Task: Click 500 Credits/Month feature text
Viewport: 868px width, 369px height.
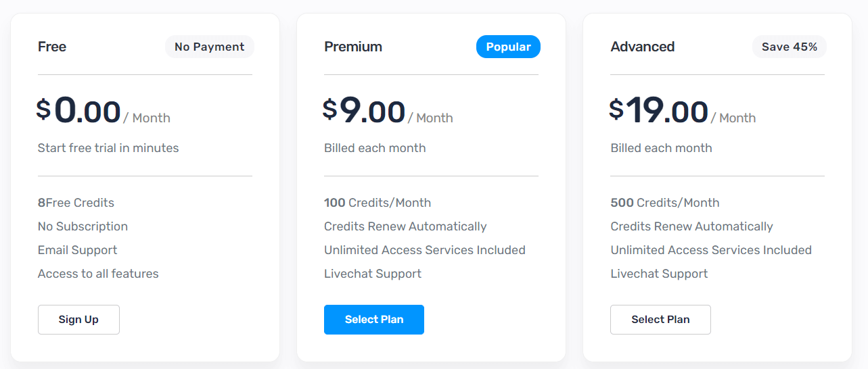Action: point(665,203)
